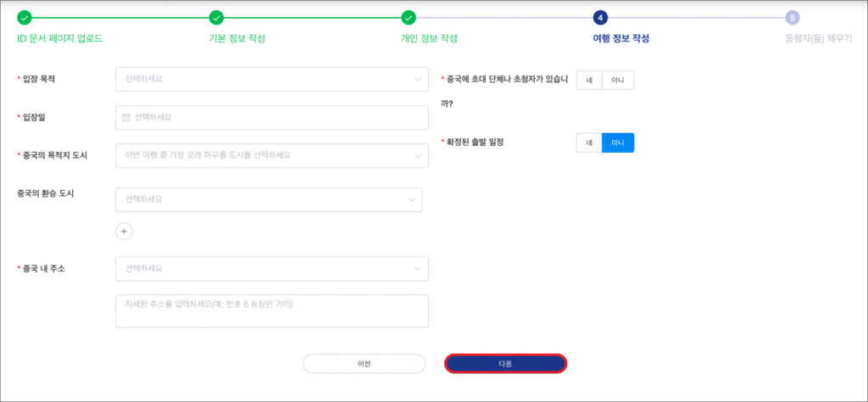Expand the 중국의 목적지 도시 dropdown
This screenshot has width=868, height=402.
pyautogui.click(x=271, y=155)
